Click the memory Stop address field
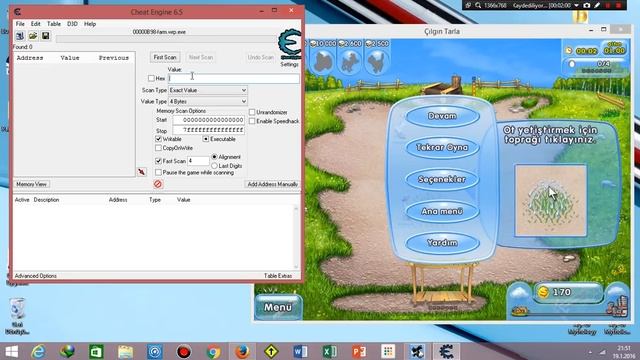 (209, 130)
